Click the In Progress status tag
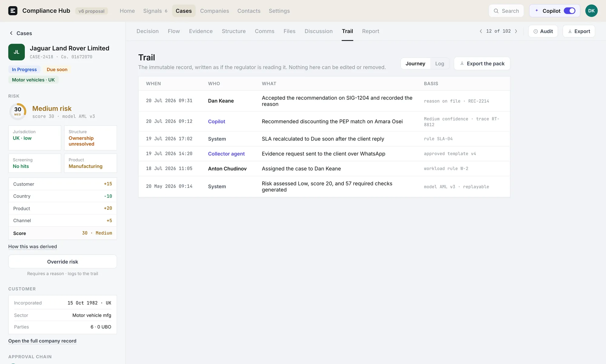 (24, 69)
